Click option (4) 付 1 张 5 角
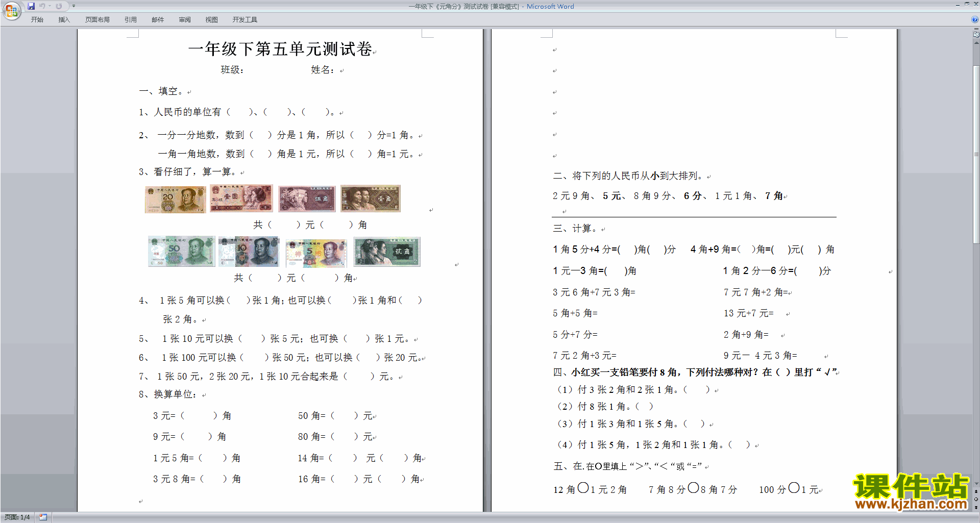The width and height of the screenshot is (980, 523). pos(653,445)
